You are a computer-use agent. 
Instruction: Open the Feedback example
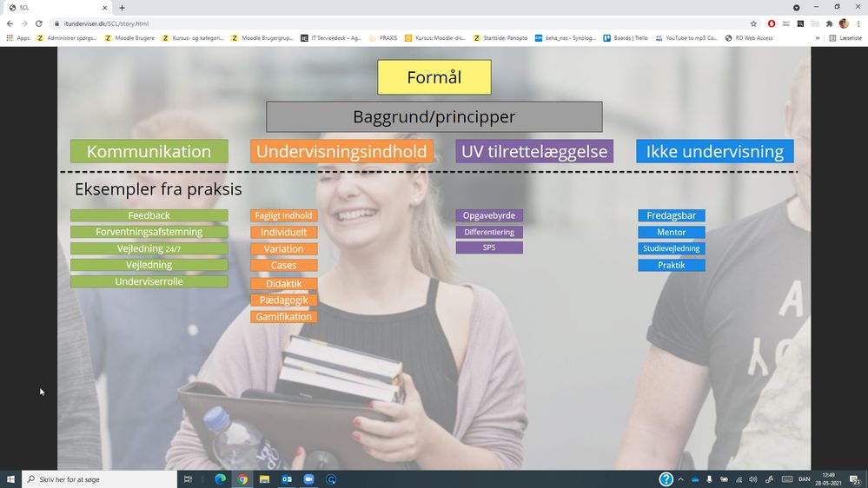[x=149, y=215]
